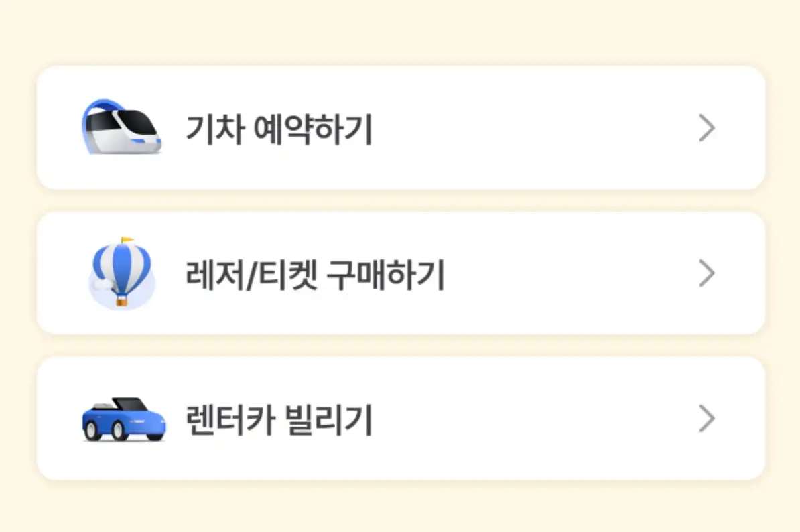Click the right arrow on 렌터카 빌리기
Image resolution: width=800 pixels, height=532 pixels.
click(x=706, y=419)
